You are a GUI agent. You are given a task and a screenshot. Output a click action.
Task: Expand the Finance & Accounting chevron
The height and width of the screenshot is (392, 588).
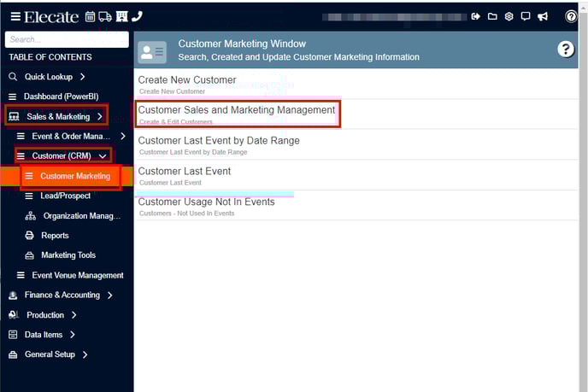(x=110, y=295)
